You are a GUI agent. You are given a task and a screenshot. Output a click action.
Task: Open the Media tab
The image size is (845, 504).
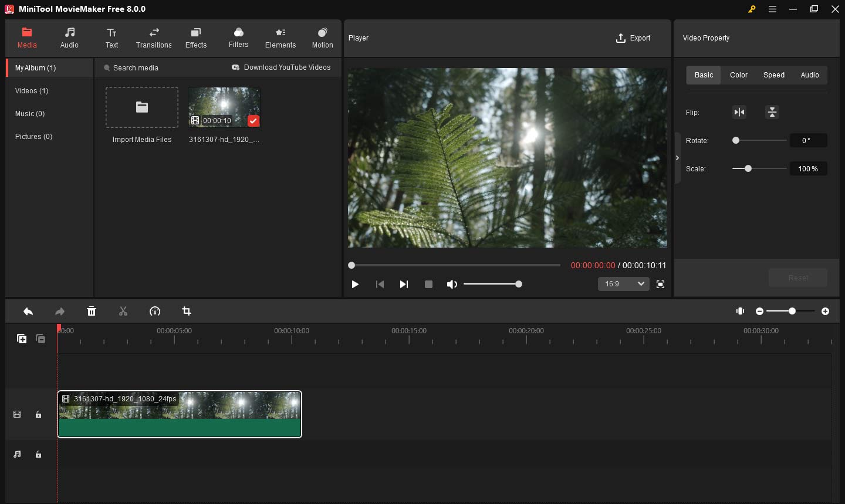click(x=27, y=38)
